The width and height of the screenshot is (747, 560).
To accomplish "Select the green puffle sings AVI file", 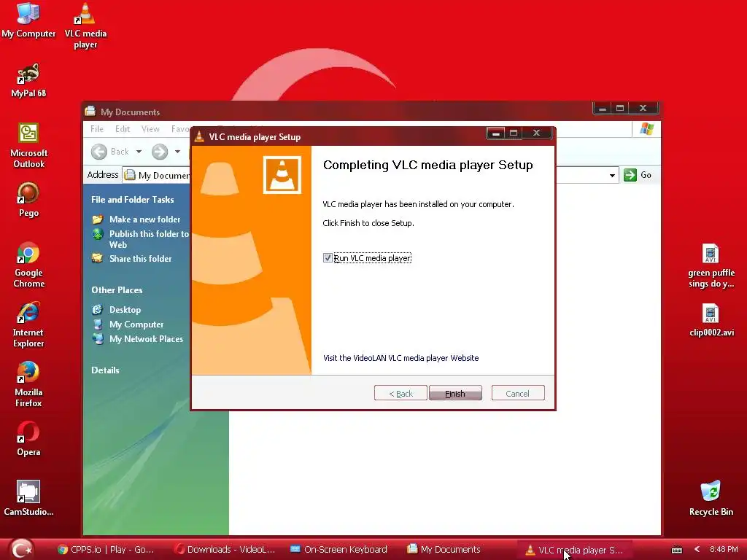I will point(711,265).
